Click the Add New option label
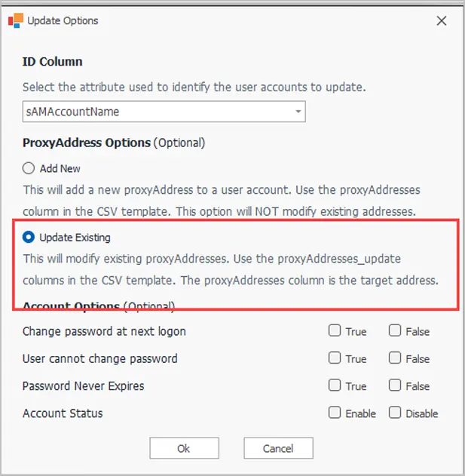This screenshot has width=465, height=476. (60, 168)
